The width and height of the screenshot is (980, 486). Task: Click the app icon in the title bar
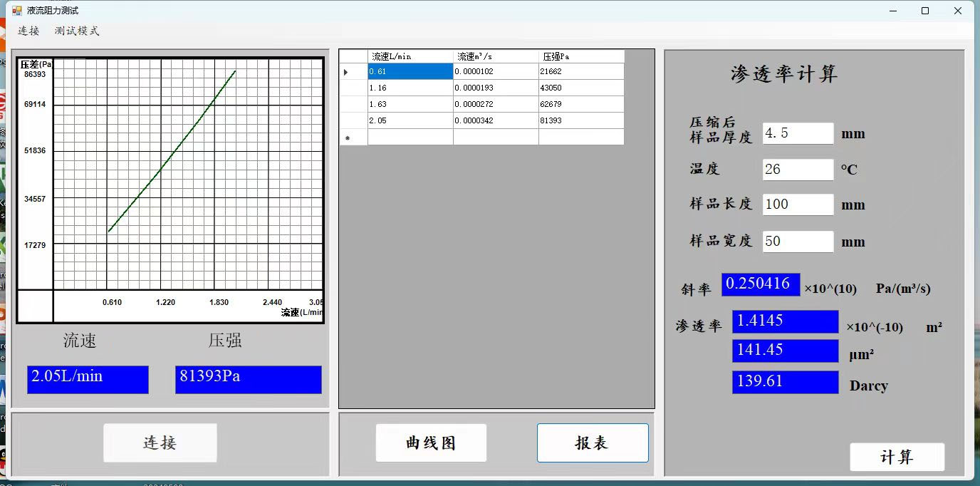point(17,11)
